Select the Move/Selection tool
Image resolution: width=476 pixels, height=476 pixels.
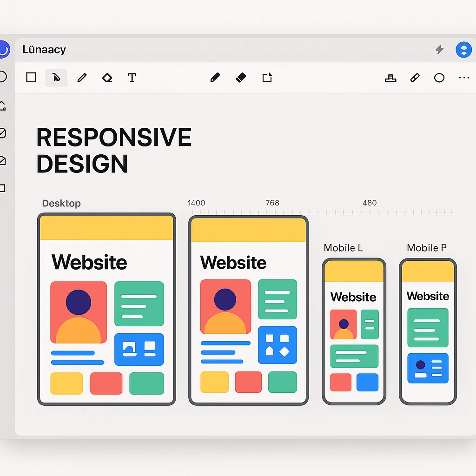pyautogui.click(x=56, y=78)
